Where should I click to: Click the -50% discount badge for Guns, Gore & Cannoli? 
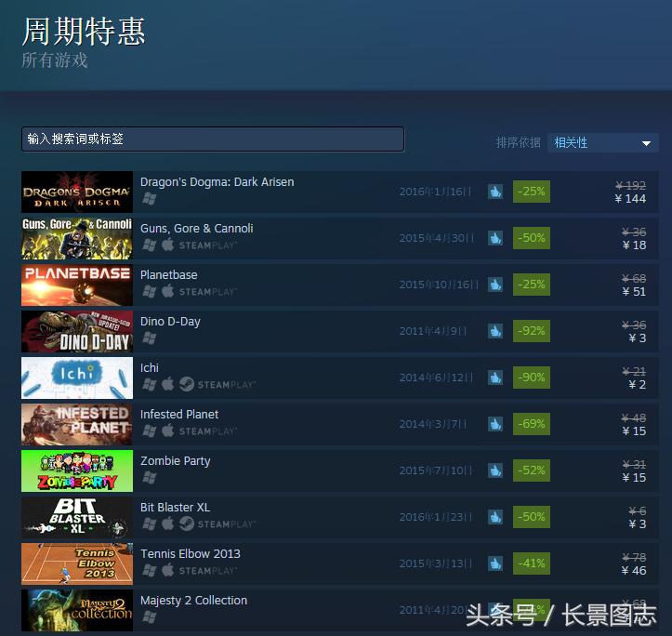(x=532, y=238)
